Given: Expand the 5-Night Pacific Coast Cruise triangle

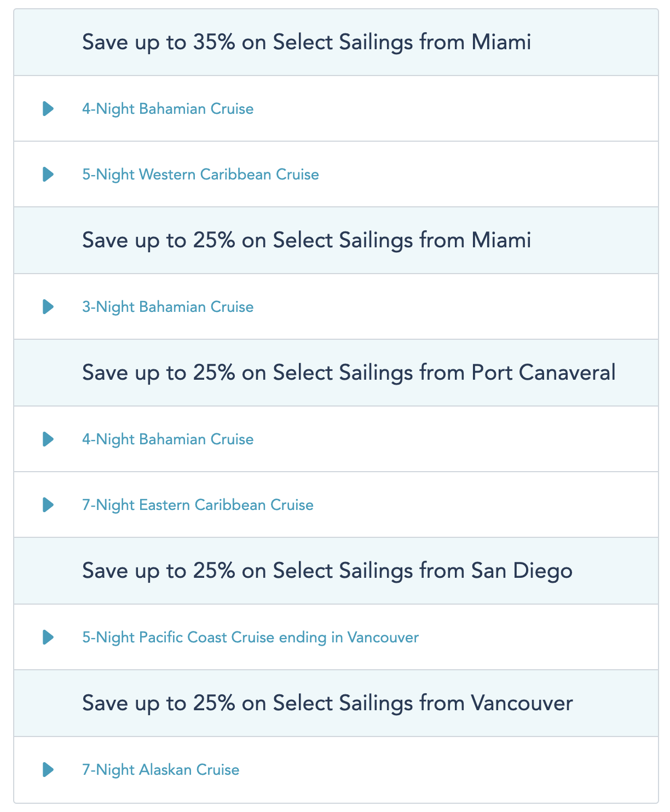Looking at the screenshot, I should [48, 637].
